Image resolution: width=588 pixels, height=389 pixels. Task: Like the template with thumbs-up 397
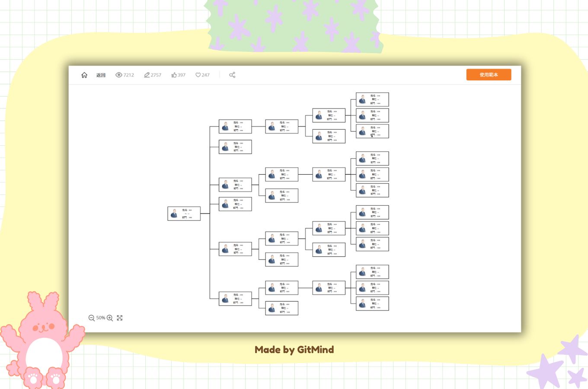(174, 75)
